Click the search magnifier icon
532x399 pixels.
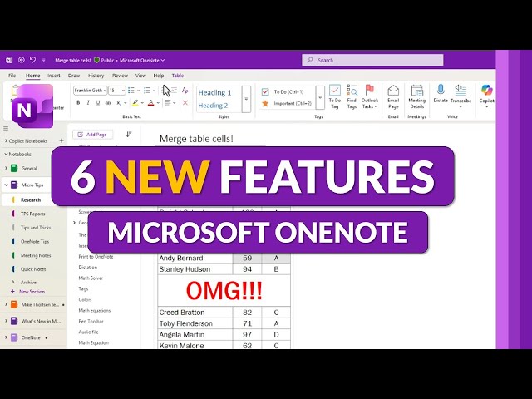(310, 60)
